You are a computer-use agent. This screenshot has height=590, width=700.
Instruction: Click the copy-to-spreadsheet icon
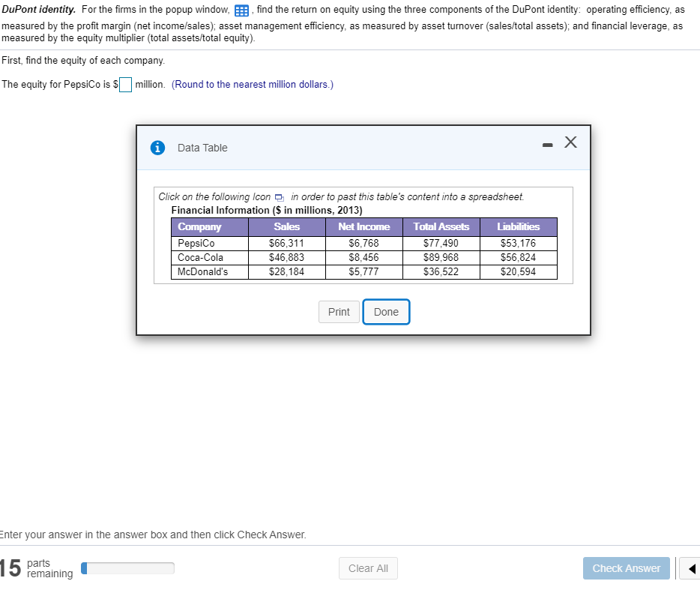pos(280,197)
